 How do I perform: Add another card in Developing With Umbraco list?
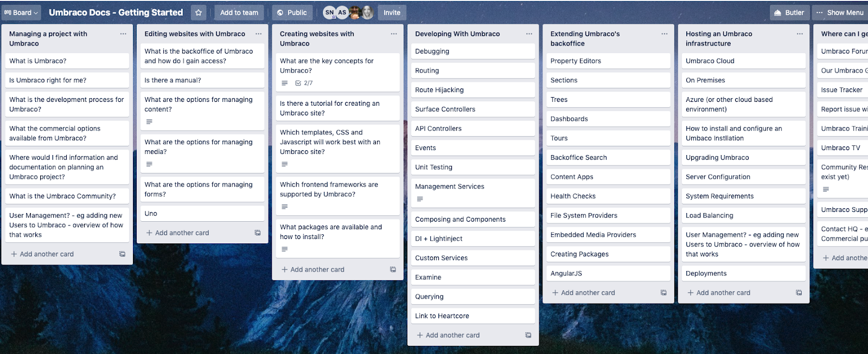pos(448,335)
